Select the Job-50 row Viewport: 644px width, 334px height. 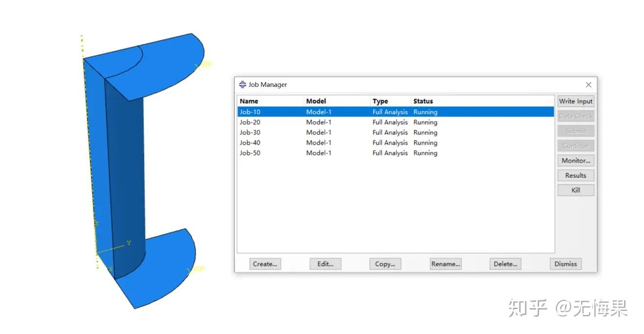tap(396, 153)
